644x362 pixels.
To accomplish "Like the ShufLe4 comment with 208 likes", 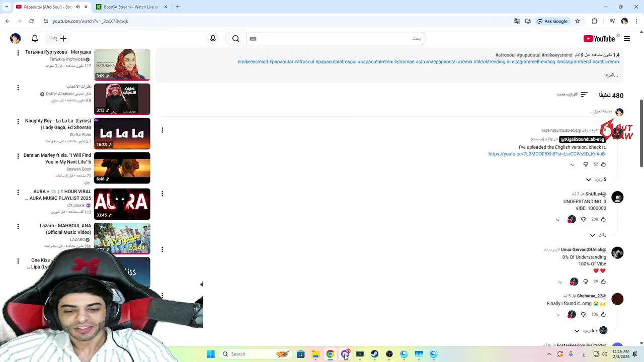I will tap(603, 219).
